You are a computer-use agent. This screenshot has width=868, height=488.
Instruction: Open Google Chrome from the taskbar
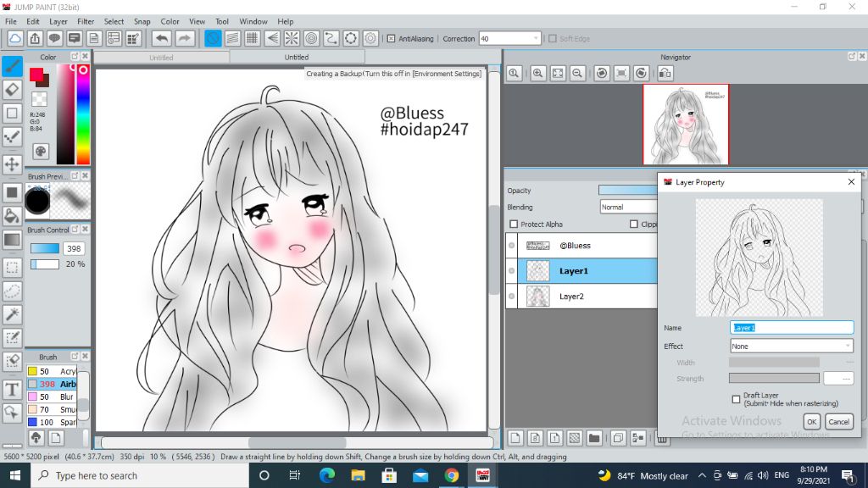point(451,475)
